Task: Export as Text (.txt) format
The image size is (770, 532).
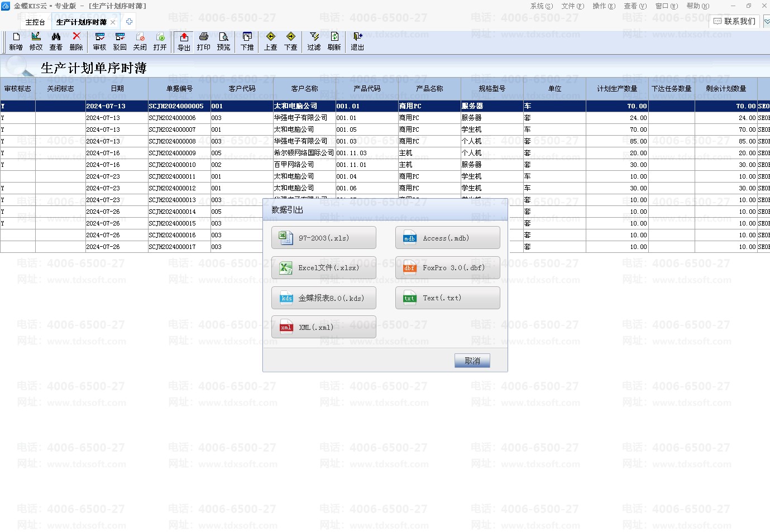Action: click(x=448, y=298)
